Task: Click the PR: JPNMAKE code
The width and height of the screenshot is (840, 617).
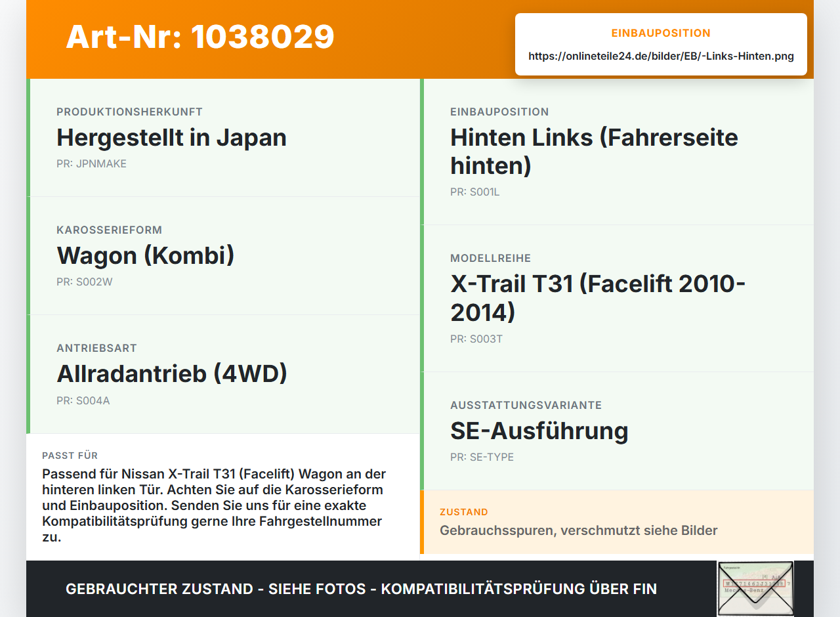Action: click(91, 163)
